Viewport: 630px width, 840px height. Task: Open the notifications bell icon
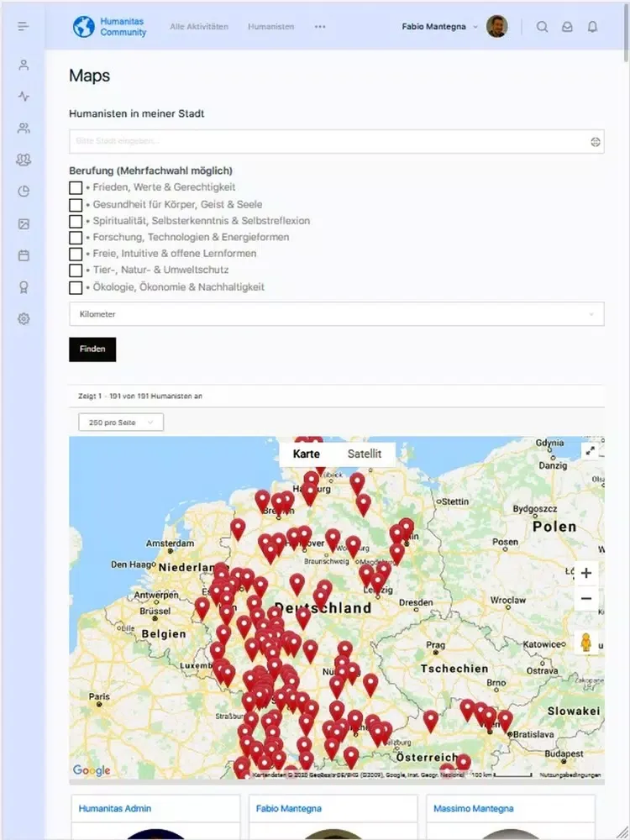(592, 27)
